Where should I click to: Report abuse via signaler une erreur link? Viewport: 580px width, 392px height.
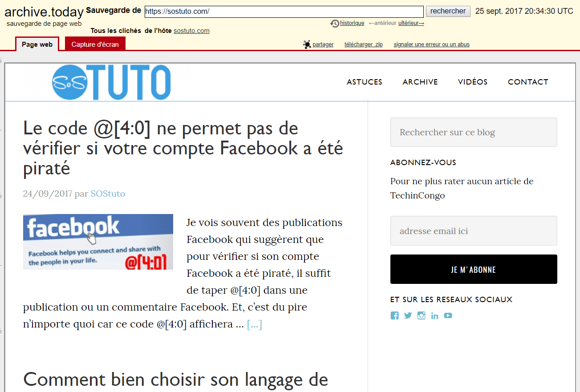click(431, 44)
